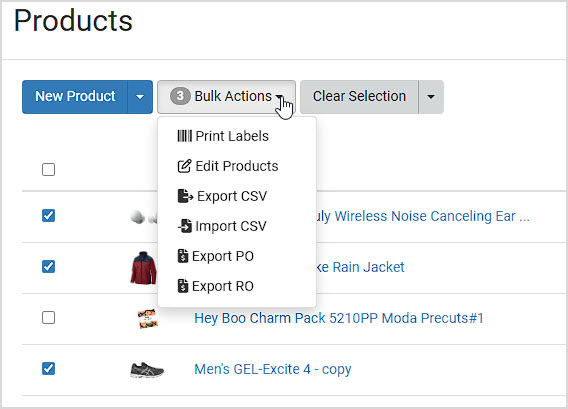Click the selected count badge showing 3
The height and width of the screenshot is (409, 568).
[180, 96]
